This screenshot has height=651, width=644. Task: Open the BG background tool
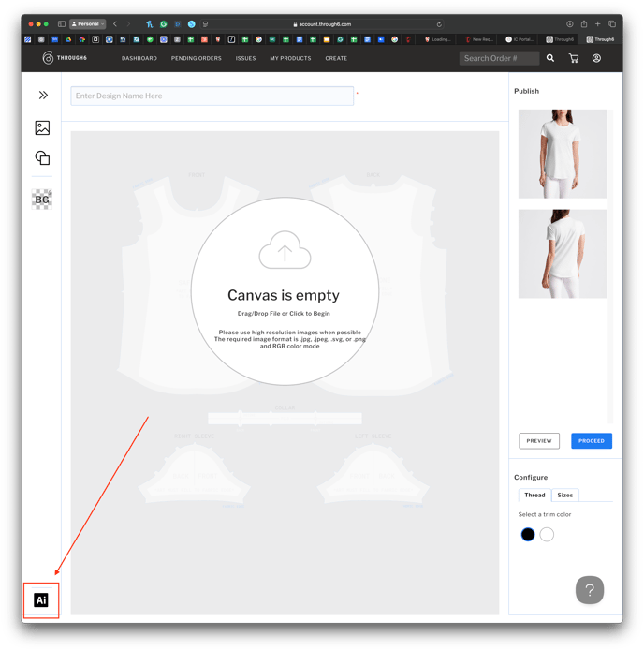[42, 199]
